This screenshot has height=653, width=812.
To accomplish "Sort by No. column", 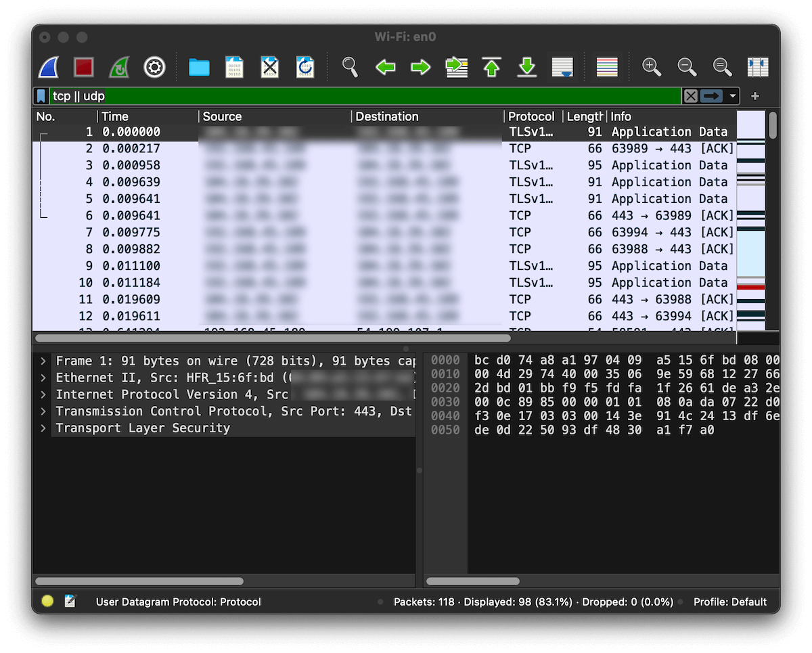I will click(65, 116).
